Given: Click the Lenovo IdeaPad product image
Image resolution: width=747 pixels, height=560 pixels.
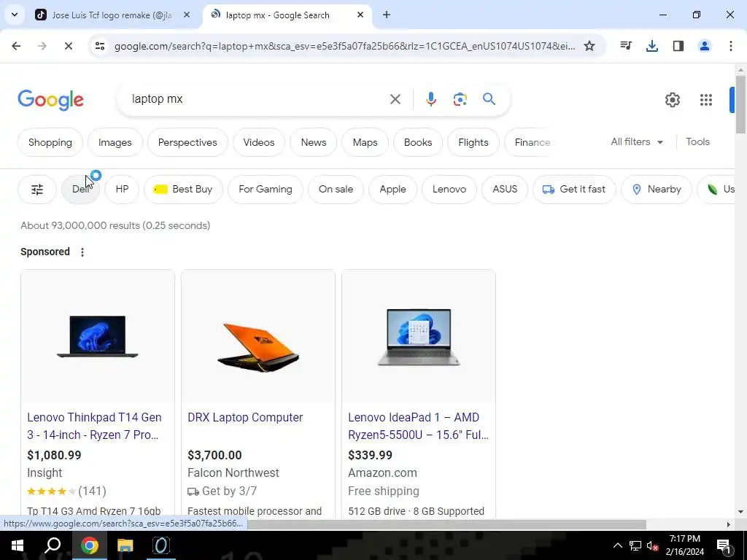Looking at the screenshot, I should [419, 337].
